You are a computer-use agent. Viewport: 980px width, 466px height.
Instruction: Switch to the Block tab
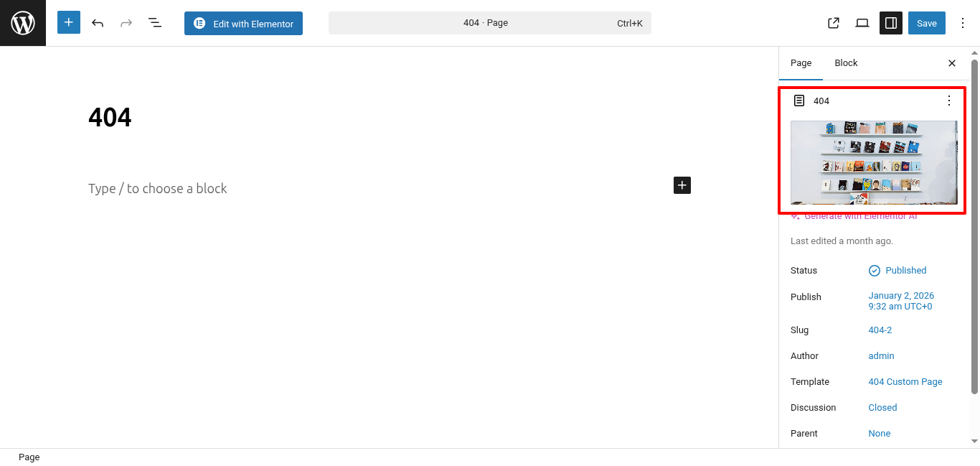pos(846,63)
